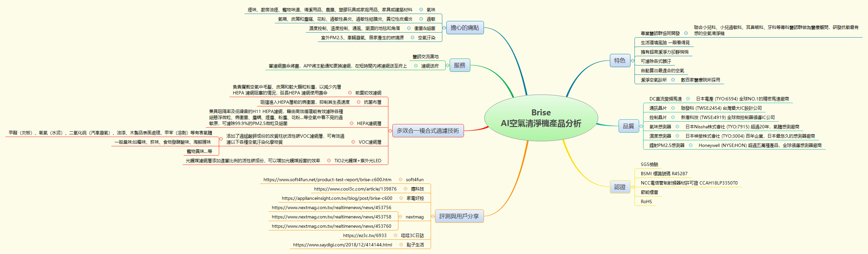Select the 多效合一複合式過濾技術 main topic
Viewport: 868px width, 254px height.
(x=428, y=131)
